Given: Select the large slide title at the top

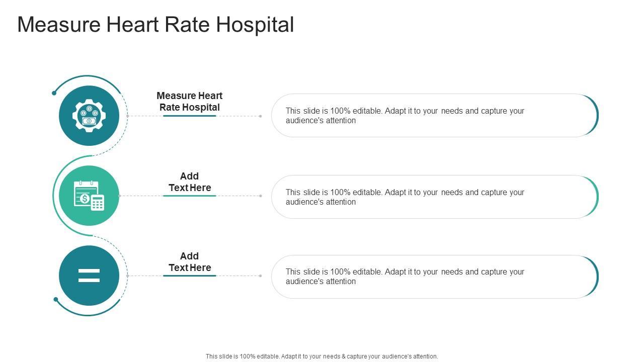Looking at the screenshot, I should coord(155,25).
